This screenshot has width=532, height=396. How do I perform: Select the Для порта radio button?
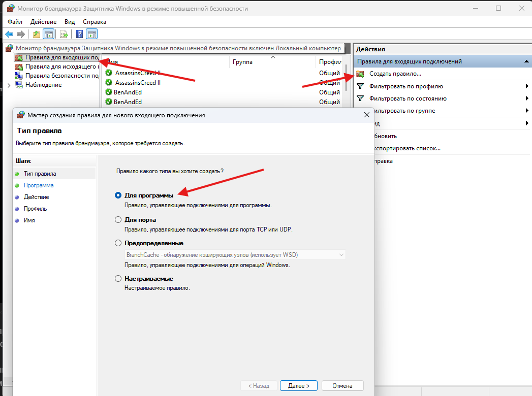(x=118, y=220)
